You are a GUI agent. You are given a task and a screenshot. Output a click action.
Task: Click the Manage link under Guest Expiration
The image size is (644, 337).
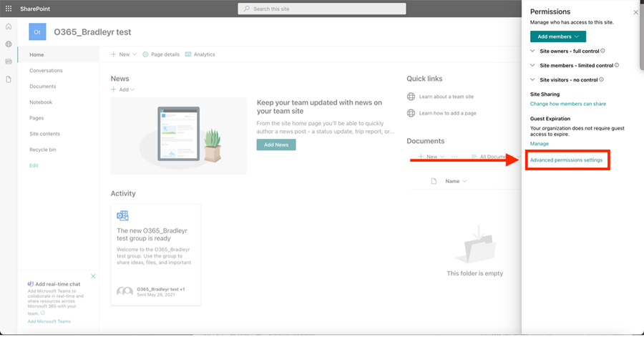[x=539, y=144]
